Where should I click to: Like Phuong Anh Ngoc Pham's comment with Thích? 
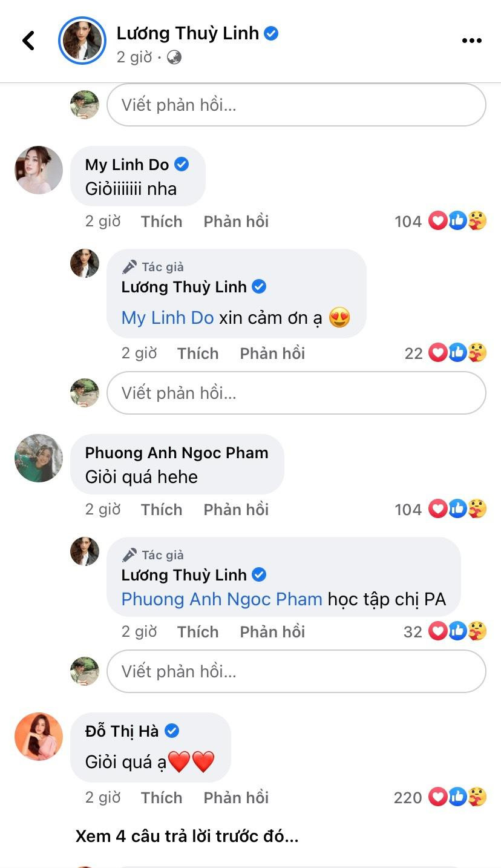[x=162, y=510]
